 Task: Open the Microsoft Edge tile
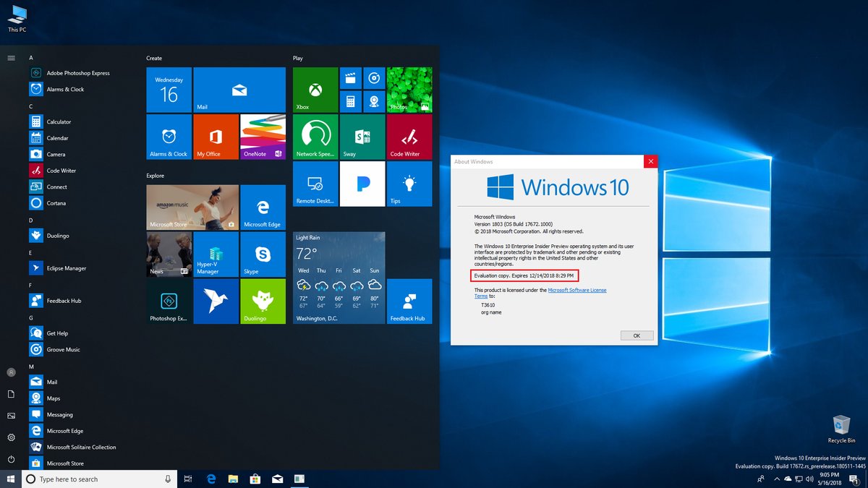[x=263, y=207]
